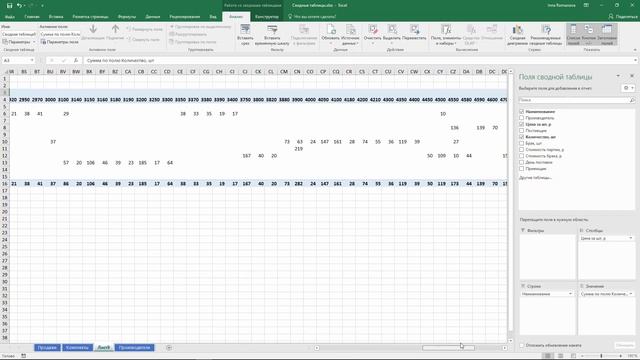
Task: Click Рекомендуемые сводные таблицы icon
Action: click(546, 30)
